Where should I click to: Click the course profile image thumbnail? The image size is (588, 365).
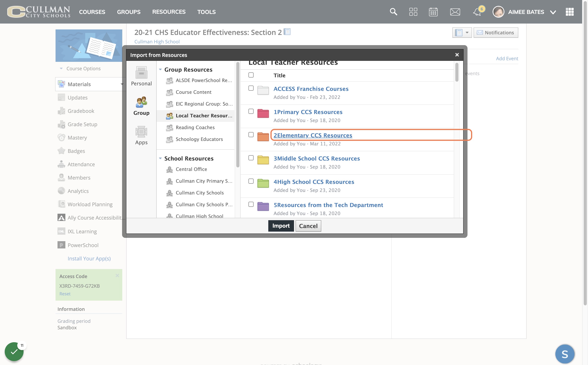pos(89,45)
